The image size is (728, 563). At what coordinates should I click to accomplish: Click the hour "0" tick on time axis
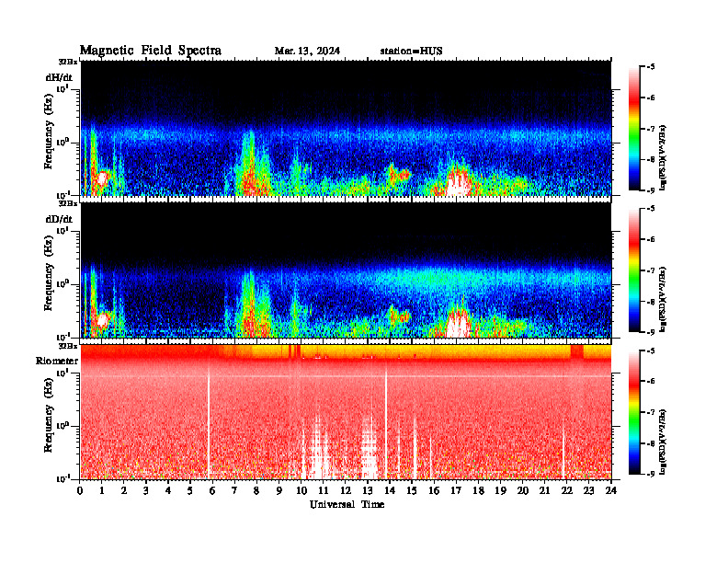(80, 490)
